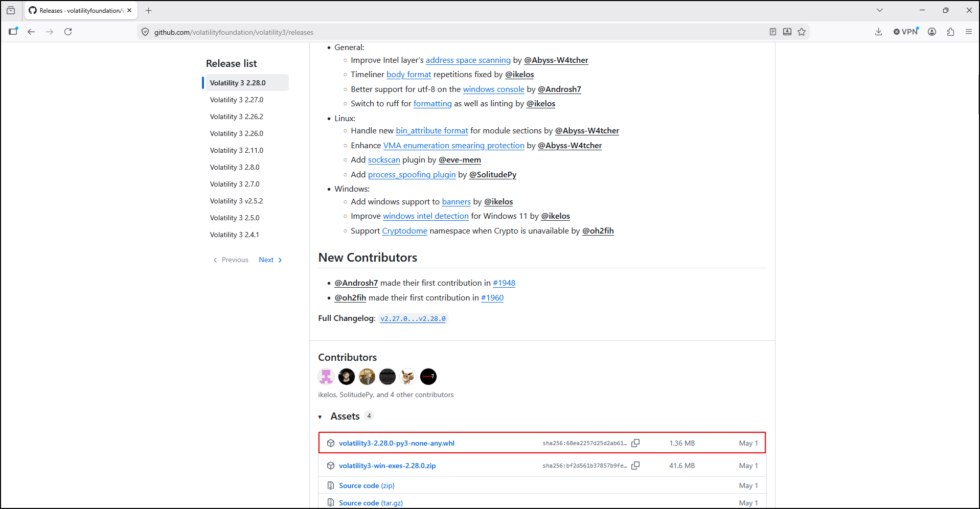Download volatility3-2.28.0-py3-none-any.whl
The image size is (980, 509).
tap(397, 443)
